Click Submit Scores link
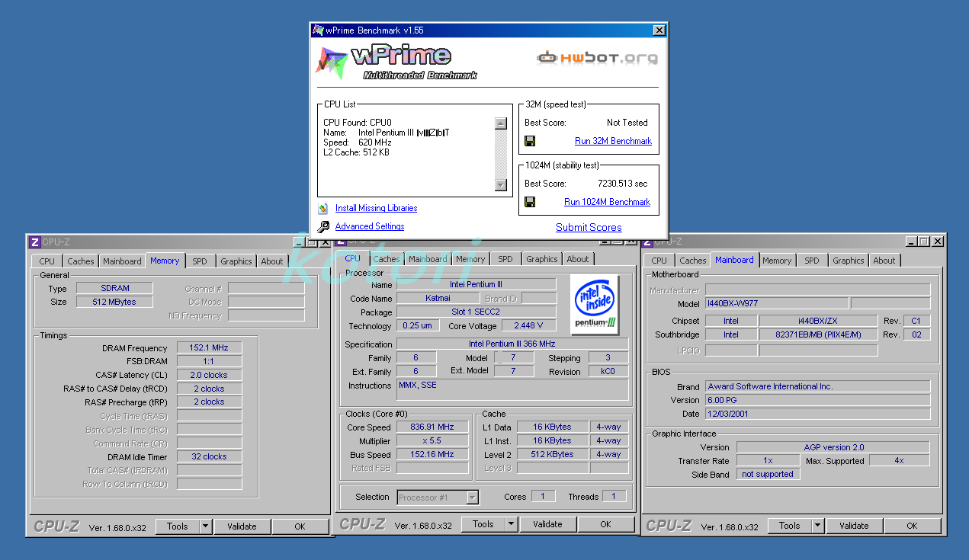Screen dimensions: 969x560 tap(589, 227)
